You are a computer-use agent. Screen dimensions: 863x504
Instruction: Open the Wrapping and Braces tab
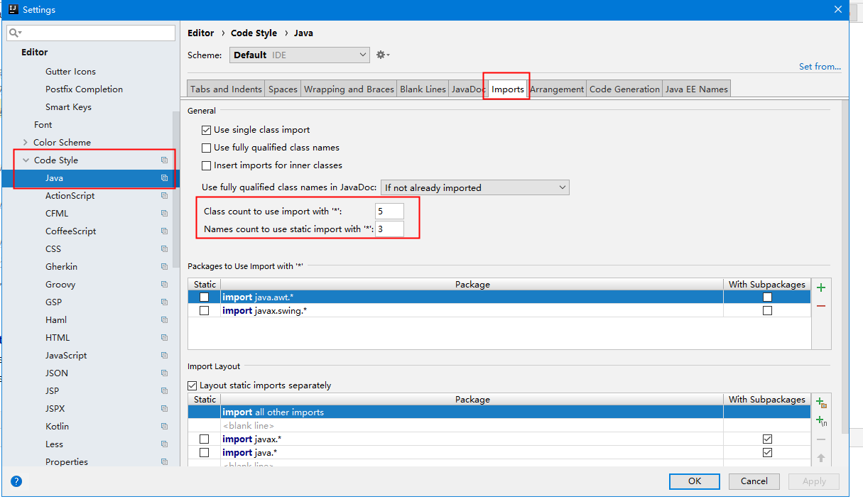point(349,89)
